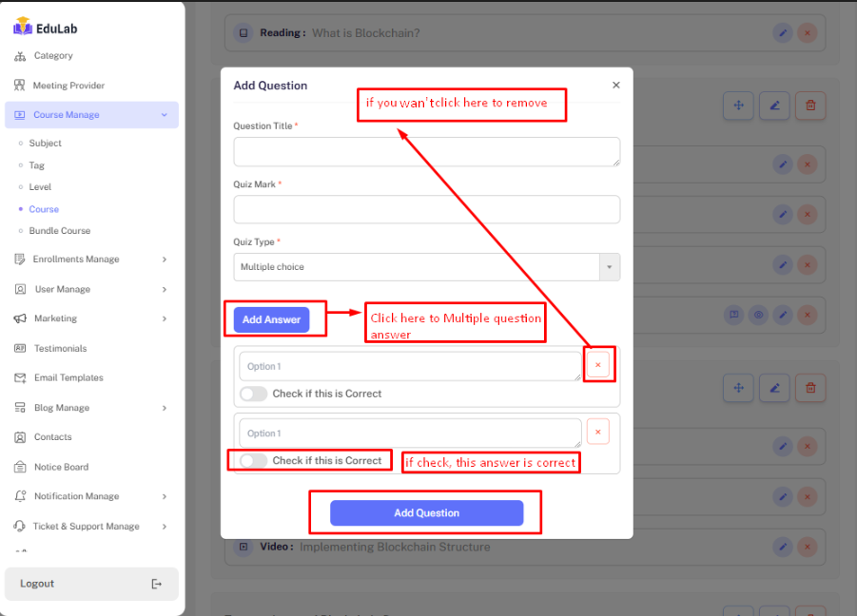Click the EduLab logo icon
Viewport: 857px width, 616px height.
(22, 28)
